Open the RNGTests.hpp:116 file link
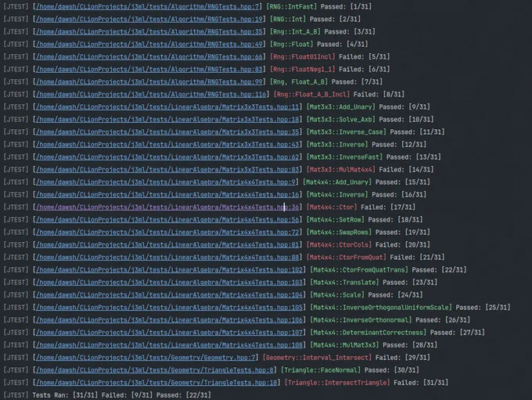The height and width of the screenshot is (400, 532). point(151,95)
